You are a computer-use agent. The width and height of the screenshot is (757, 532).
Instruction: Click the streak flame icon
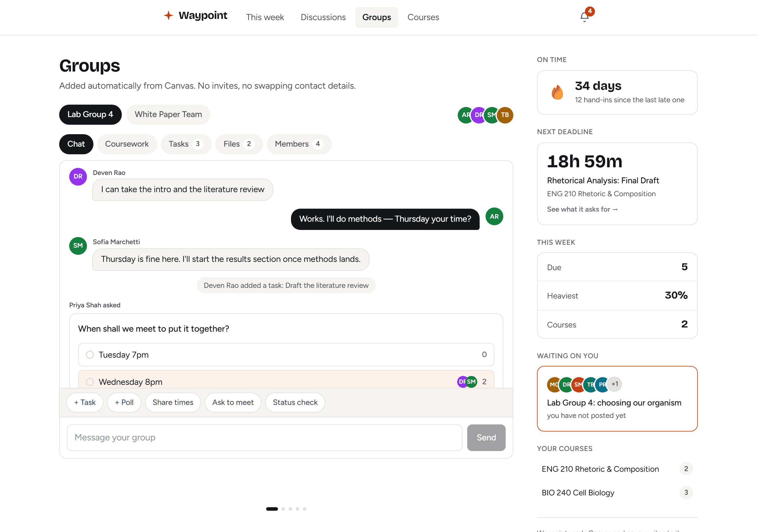[x=557, y=92]
